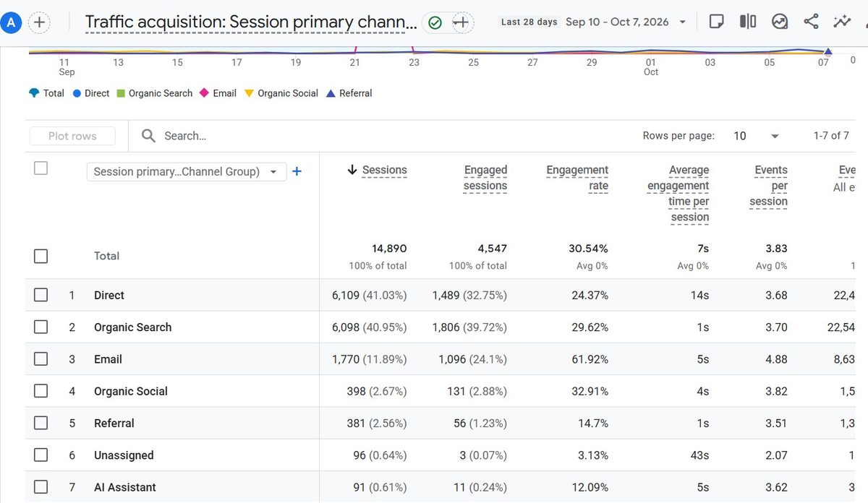Click the Unassigned row label
This screenshot has width=868, height=503.
tap(124, 455)
